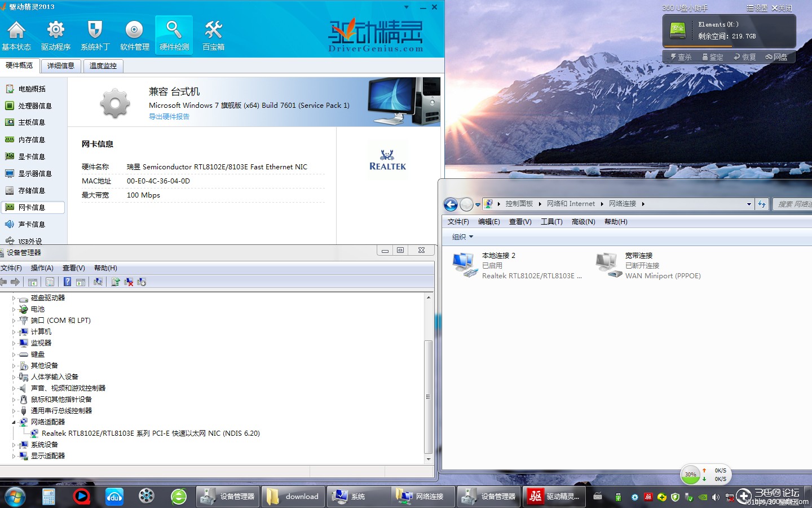The width and height of the screenshot is (812, 508).
Task: Switch to the 温度监控 tab
Action: [x=103, y=65]
